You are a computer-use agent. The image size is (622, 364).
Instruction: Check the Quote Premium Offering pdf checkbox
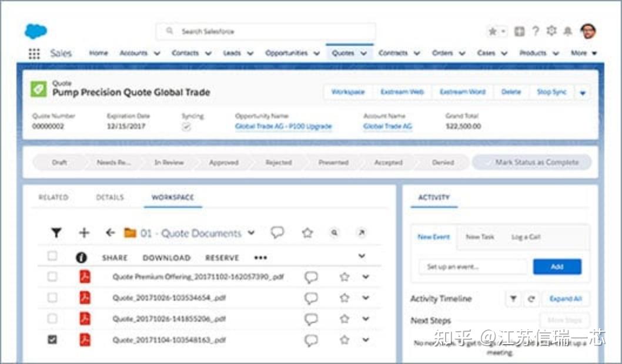click(52, 277)
